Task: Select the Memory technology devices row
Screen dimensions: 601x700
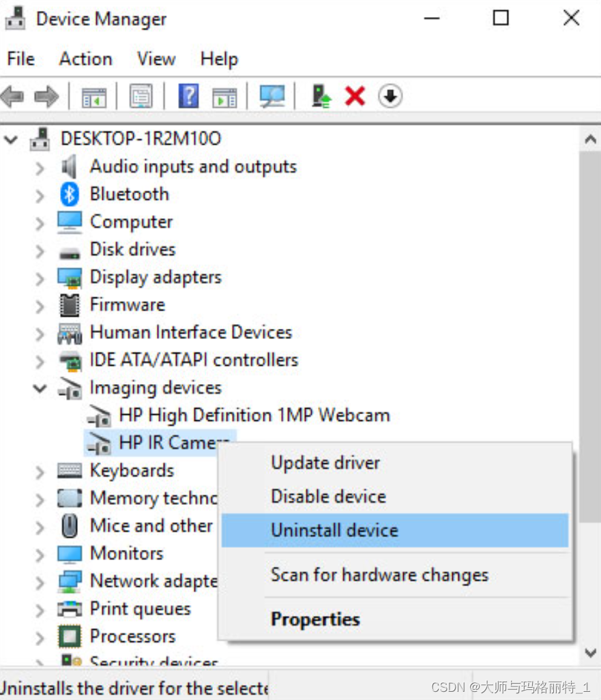Action: (153, 498)
